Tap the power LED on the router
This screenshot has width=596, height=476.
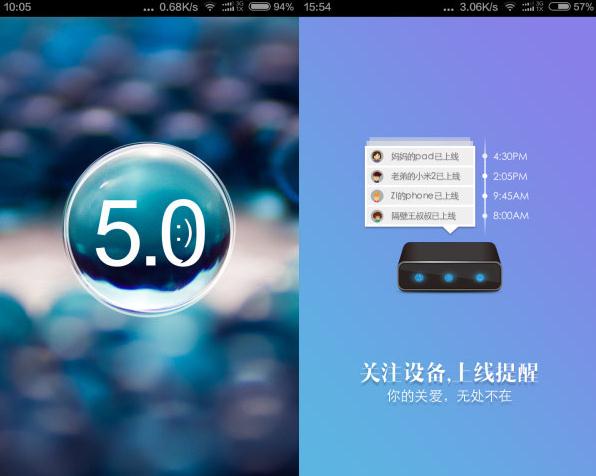coord(418,277)
